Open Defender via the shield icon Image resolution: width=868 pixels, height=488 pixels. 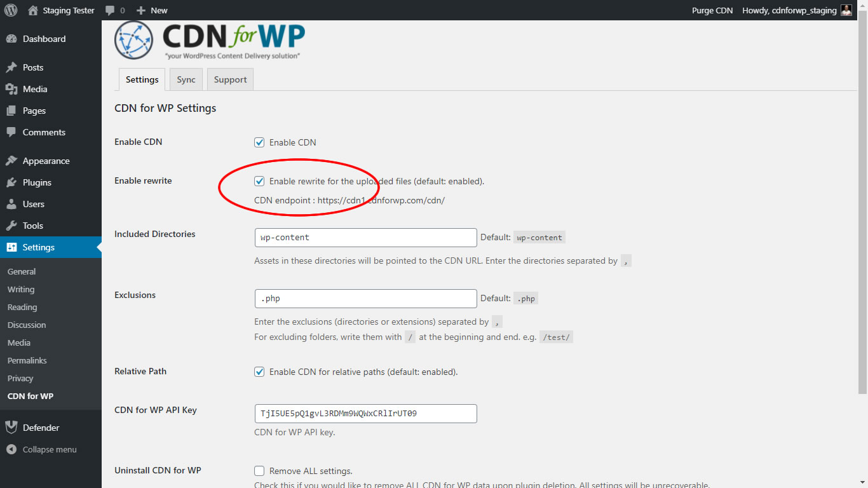pos(11,428)
